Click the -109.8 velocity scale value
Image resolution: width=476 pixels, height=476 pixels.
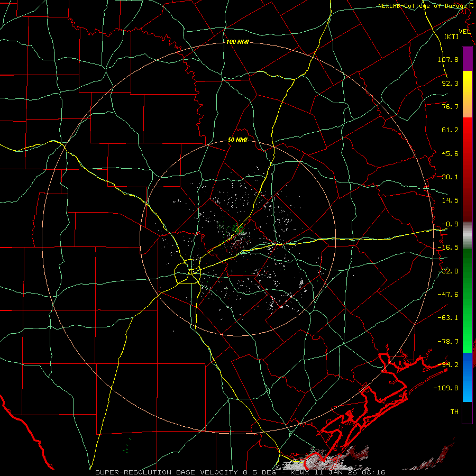tap(446, 388)
